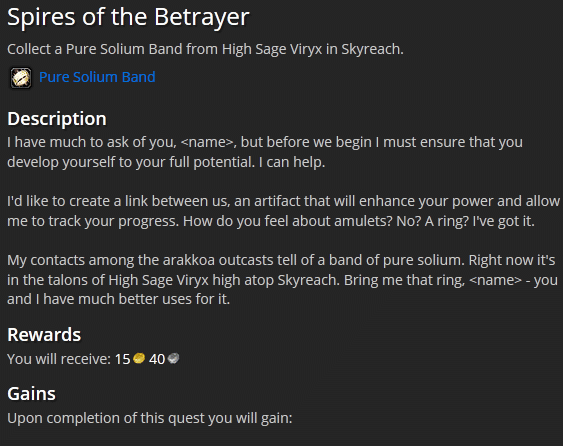Click the paragraph starting 'My contacts among the arakkoa'
Image resolution: width=563 pixels, height=446 pixels.
pos(283,279)
